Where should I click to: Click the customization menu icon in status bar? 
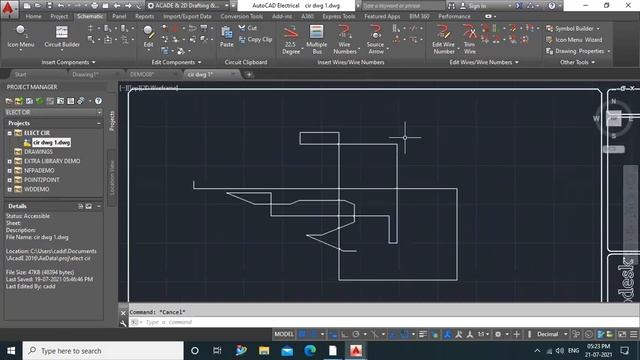633,334
